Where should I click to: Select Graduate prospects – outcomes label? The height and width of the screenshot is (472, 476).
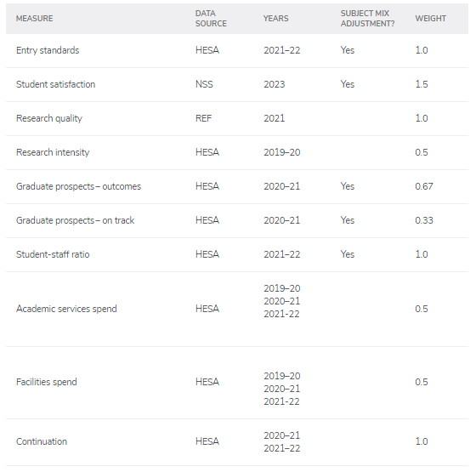[78, 186]
